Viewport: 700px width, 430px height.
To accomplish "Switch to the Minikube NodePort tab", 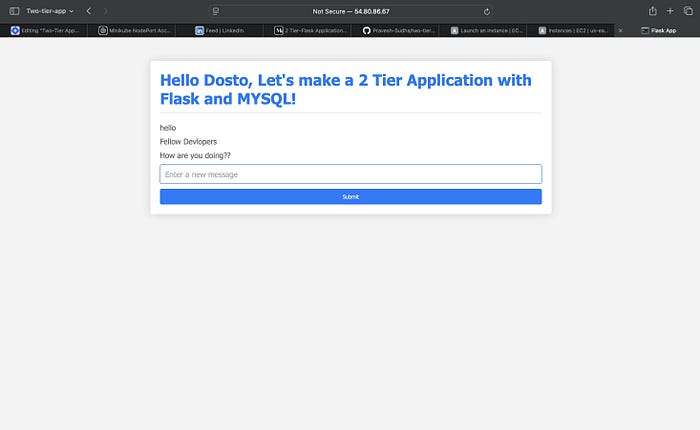I will click(132, 30).
